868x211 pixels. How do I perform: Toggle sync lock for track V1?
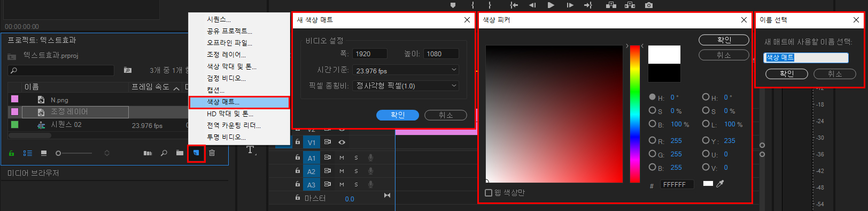(327, 142)
